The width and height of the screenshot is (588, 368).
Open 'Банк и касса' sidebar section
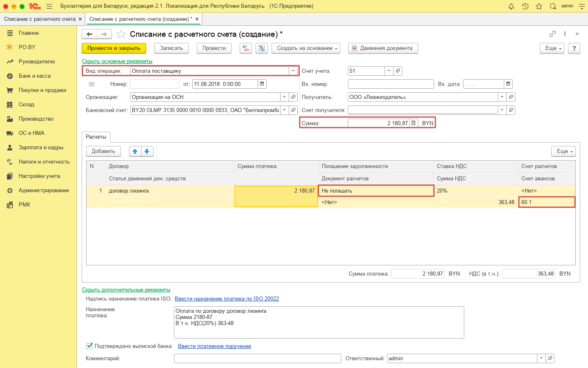[35, 76]
